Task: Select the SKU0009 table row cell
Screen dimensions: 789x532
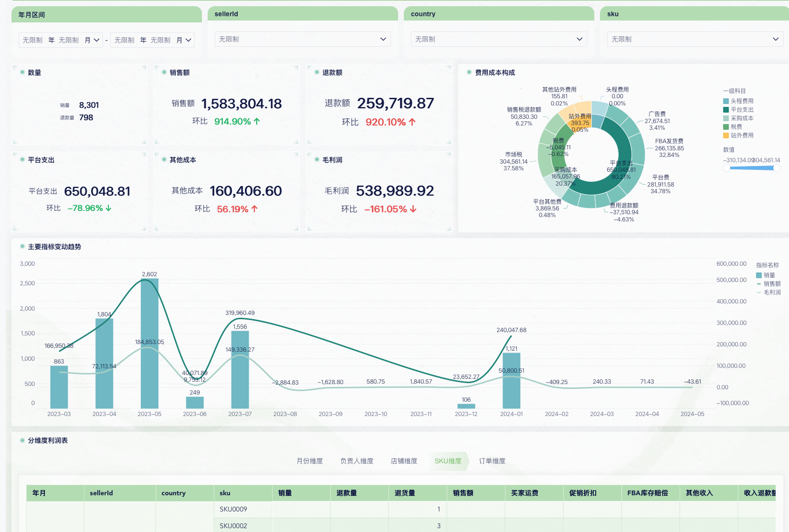Action: click(x=233, y=509)
